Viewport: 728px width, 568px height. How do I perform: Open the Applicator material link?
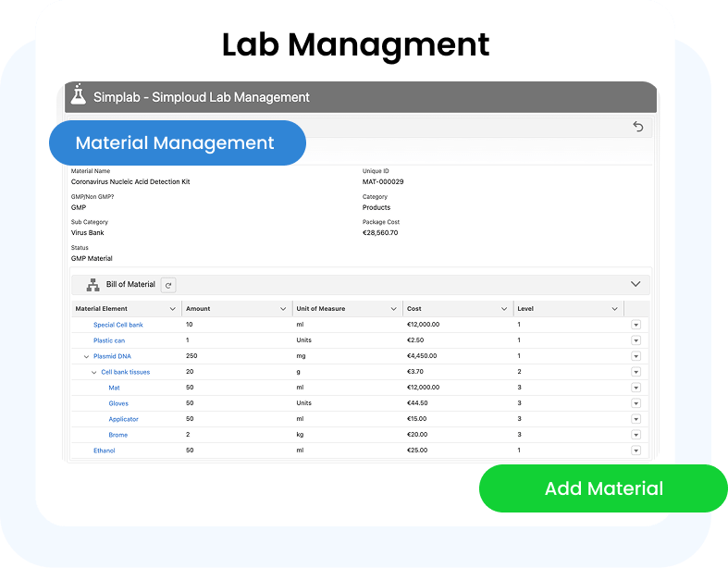(124, 419)
